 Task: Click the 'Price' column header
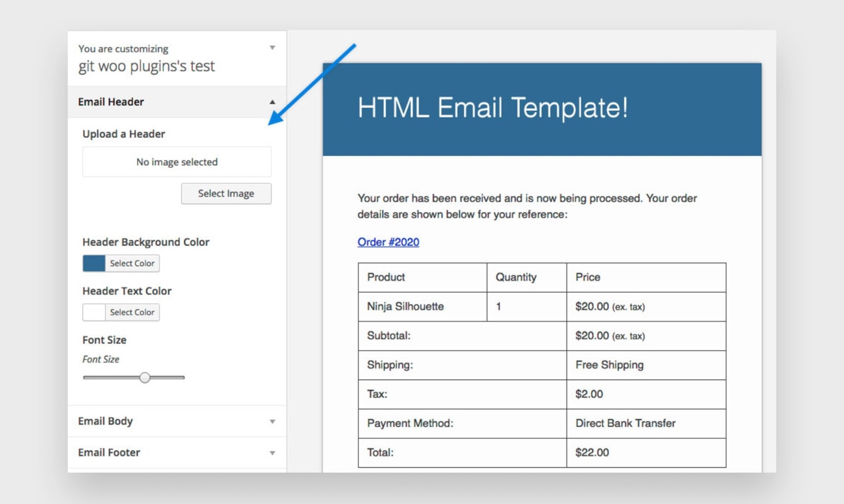[x=646, y=278]
